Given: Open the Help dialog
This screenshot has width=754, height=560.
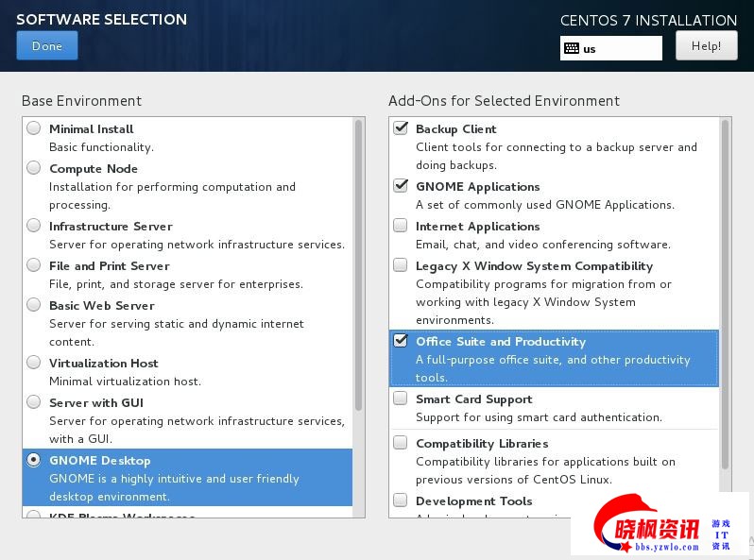Looking at the screenshot, I should (706, 45).
